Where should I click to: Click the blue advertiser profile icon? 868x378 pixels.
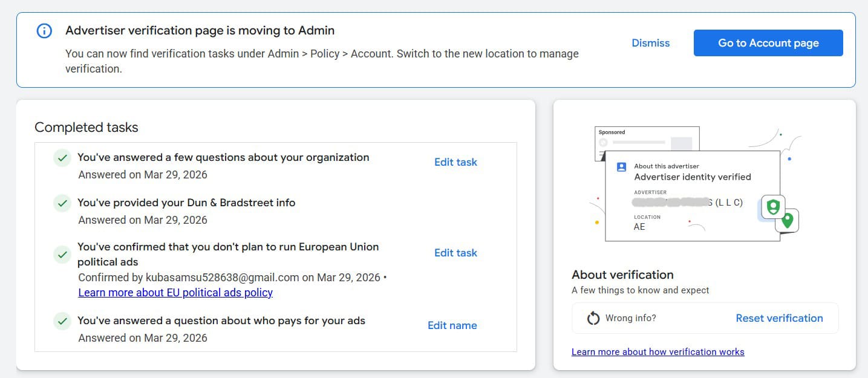[x=621, y=167]
